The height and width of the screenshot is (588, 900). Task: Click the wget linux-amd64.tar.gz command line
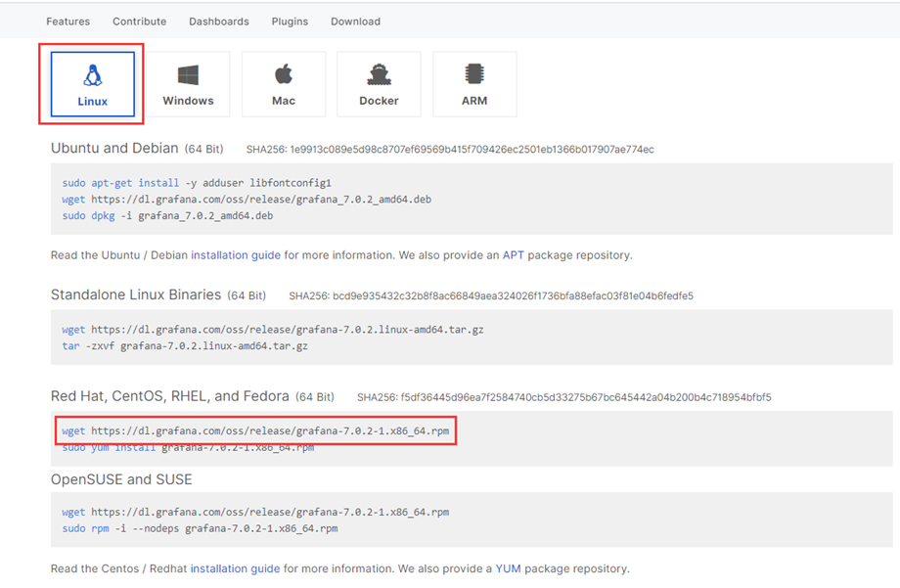click(273, 330)
